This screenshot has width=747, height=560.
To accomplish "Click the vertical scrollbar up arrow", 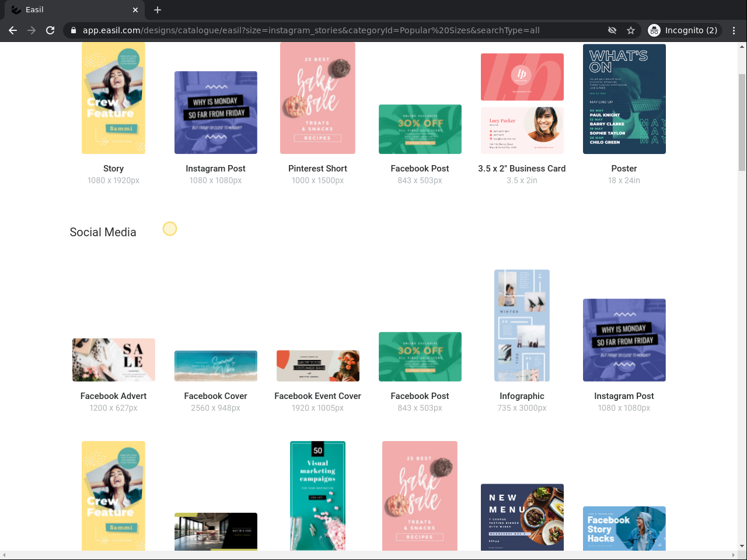I will click(742, 46).
